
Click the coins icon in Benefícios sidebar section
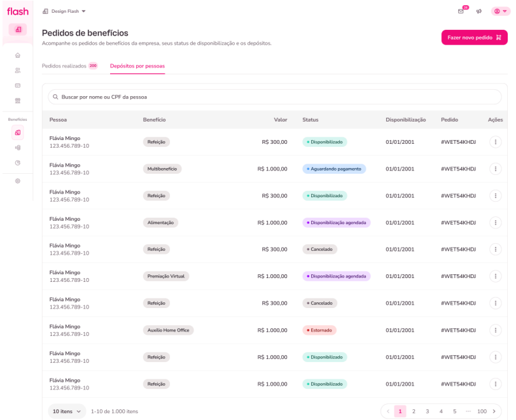[18, 148]
